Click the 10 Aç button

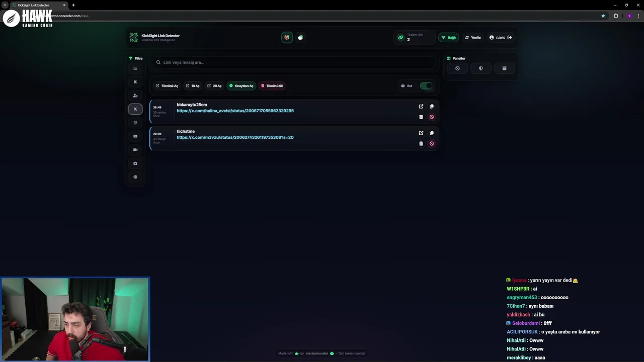click(x=193, y=86)
